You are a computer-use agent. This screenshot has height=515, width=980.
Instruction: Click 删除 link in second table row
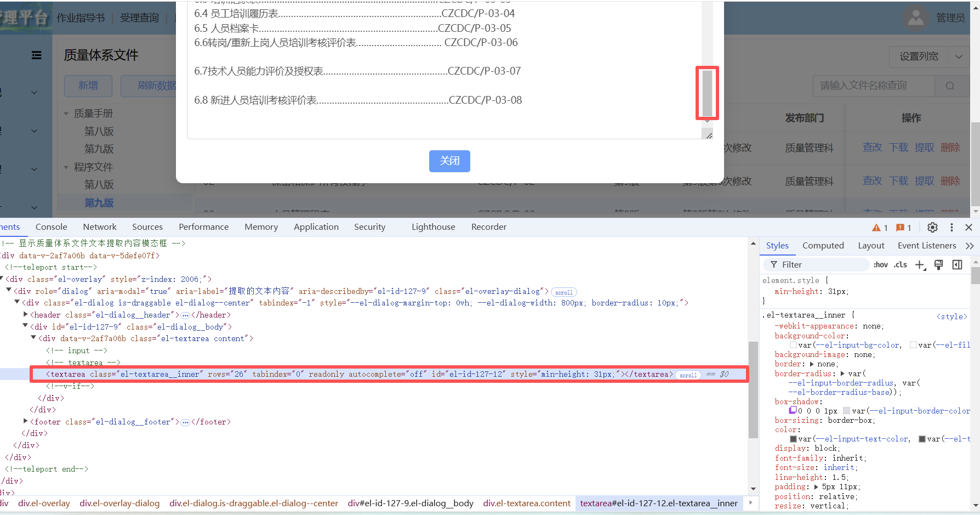pyautogui.click(x=950, y=181)
